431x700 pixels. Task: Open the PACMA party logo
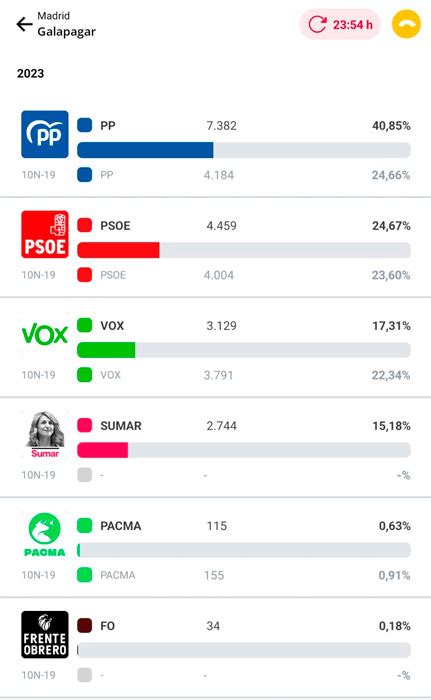[45, 534]
